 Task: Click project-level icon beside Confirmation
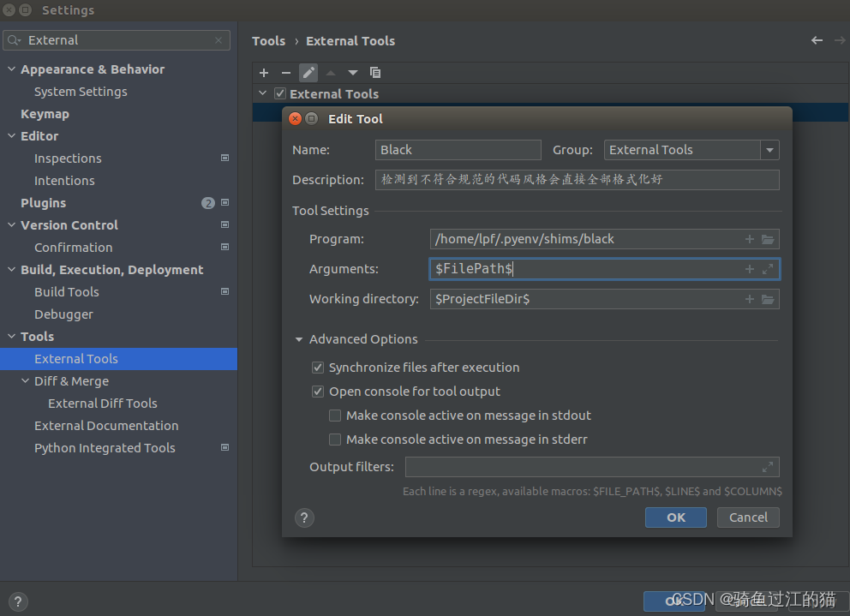225,247
